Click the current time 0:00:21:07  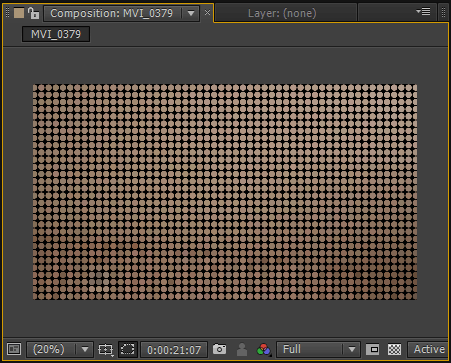pyautogui.click(x=174, y=350)
